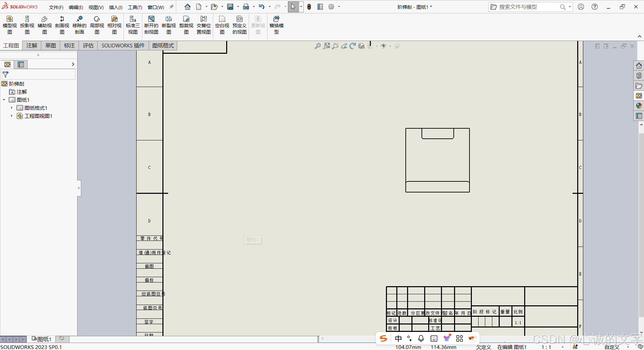The width and height of the screenshot is (644, 350).
Task: Click the Relative View (相对视图) tool
Action: coord(114,25)
